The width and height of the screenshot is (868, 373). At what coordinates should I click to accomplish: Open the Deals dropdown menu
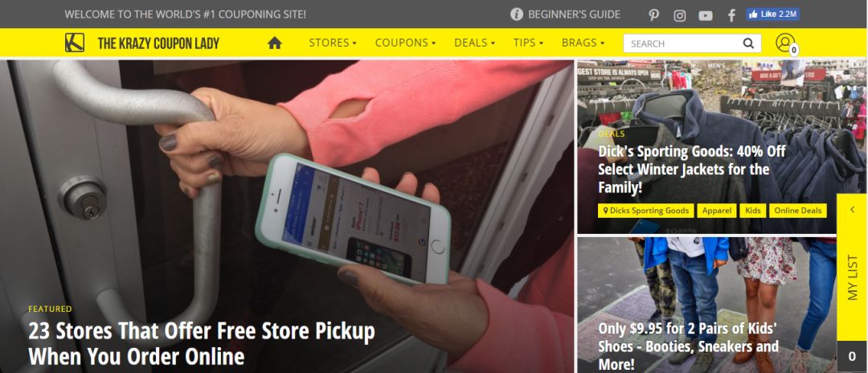click(474, 43)
